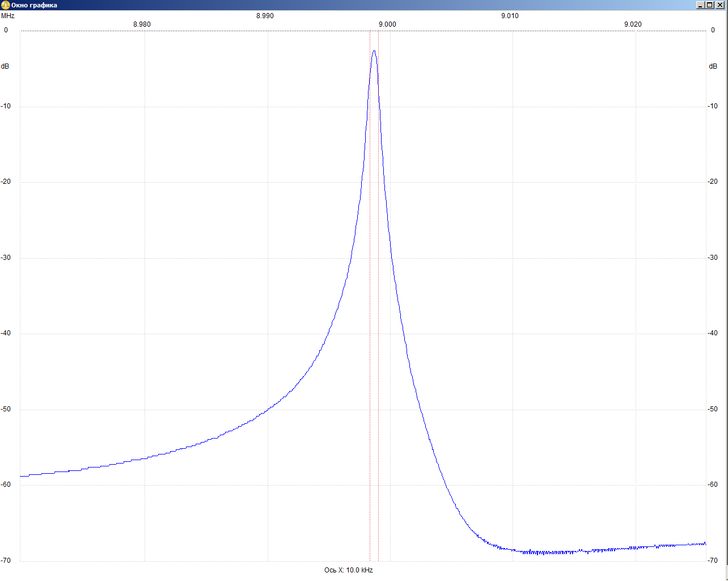
Task: Click the peak of the blue resonance curve
Action: [374, 51]
